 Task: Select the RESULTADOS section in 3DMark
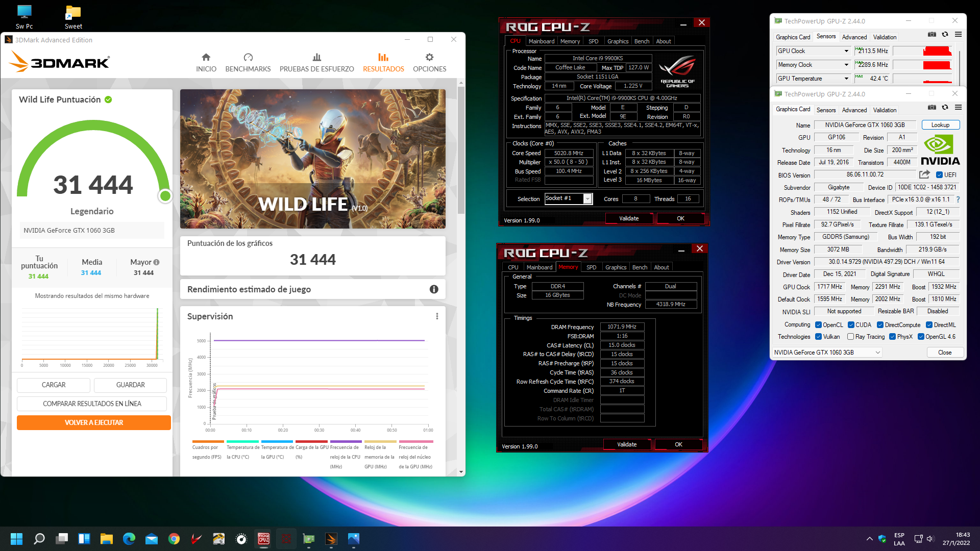tap(383, 63)
